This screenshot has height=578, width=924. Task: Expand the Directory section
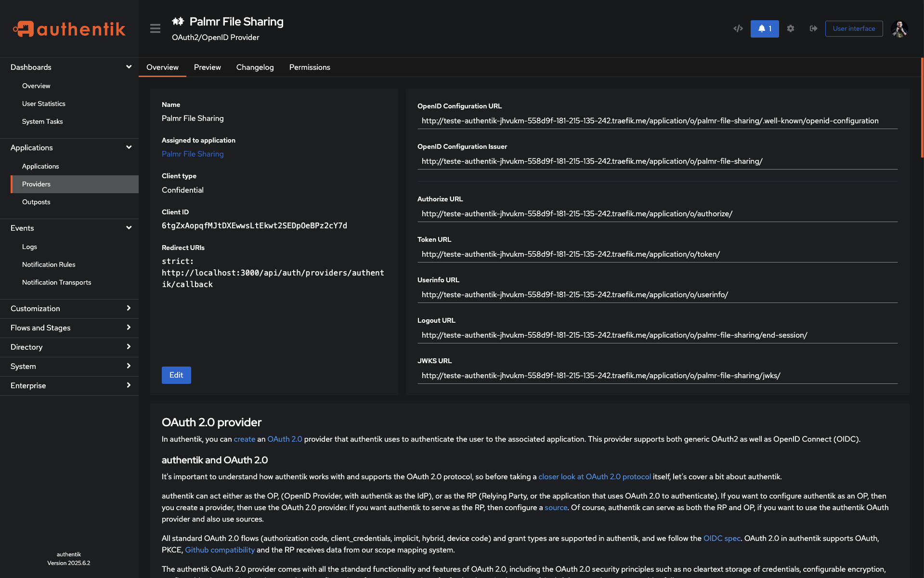[x=69, y=347]
